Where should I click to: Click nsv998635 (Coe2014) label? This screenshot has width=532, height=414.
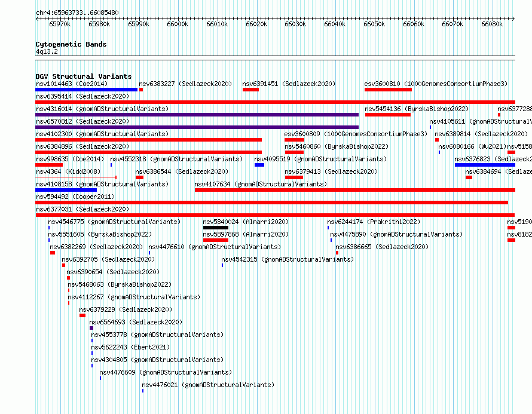coord(70,159)
